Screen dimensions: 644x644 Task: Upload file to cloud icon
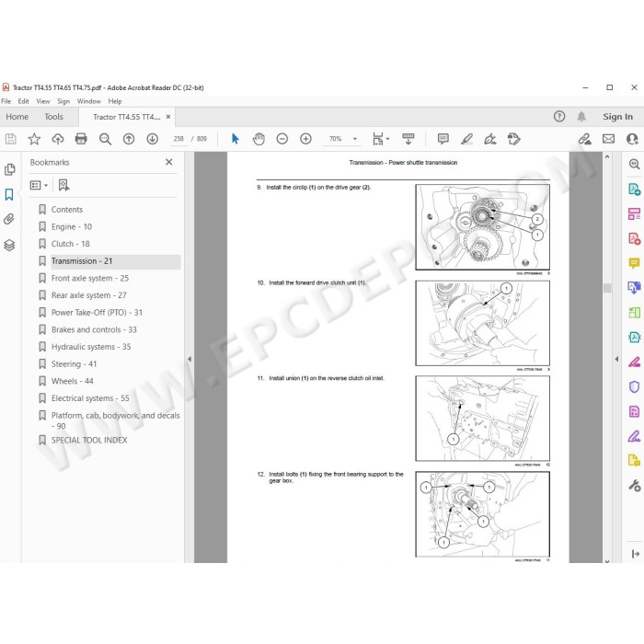[x=57, y=139]
